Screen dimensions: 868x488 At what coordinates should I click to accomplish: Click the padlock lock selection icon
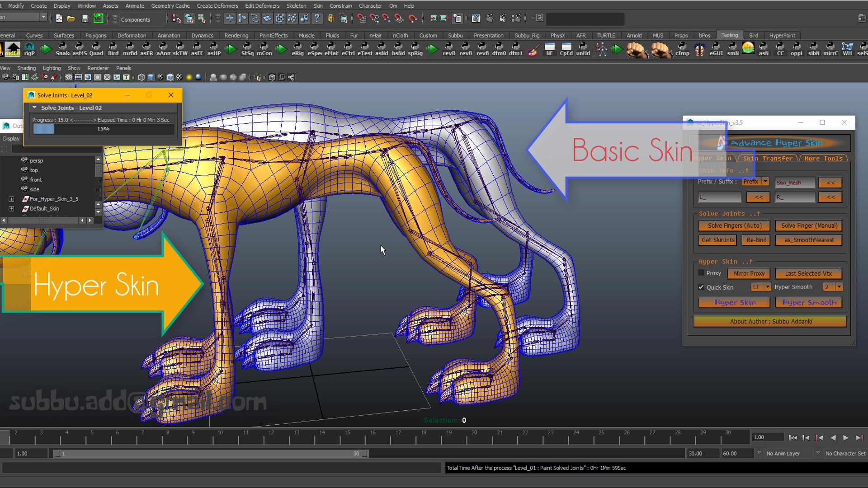[x=330, y=19]
